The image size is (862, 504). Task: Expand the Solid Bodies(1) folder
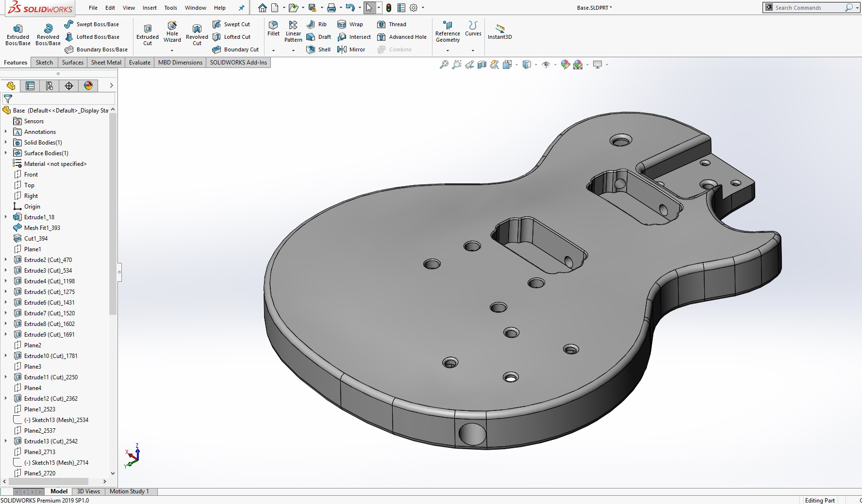(6, 143)
